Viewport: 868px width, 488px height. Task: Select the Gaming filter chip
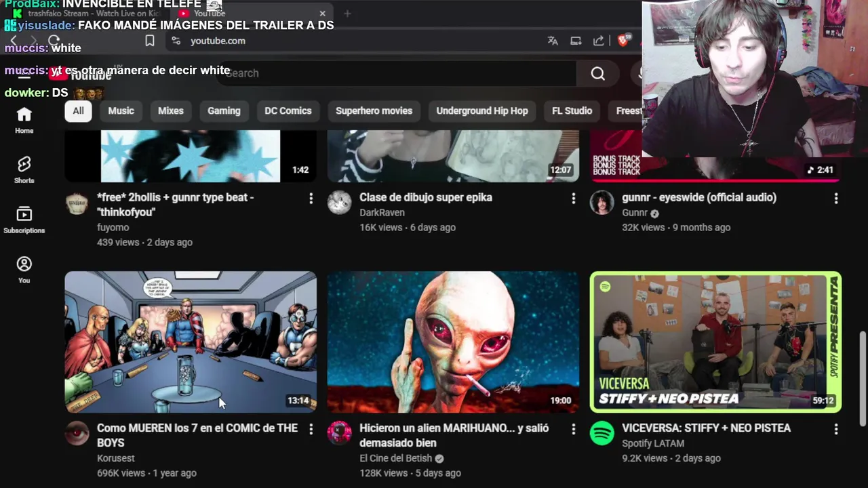(224, 110)
